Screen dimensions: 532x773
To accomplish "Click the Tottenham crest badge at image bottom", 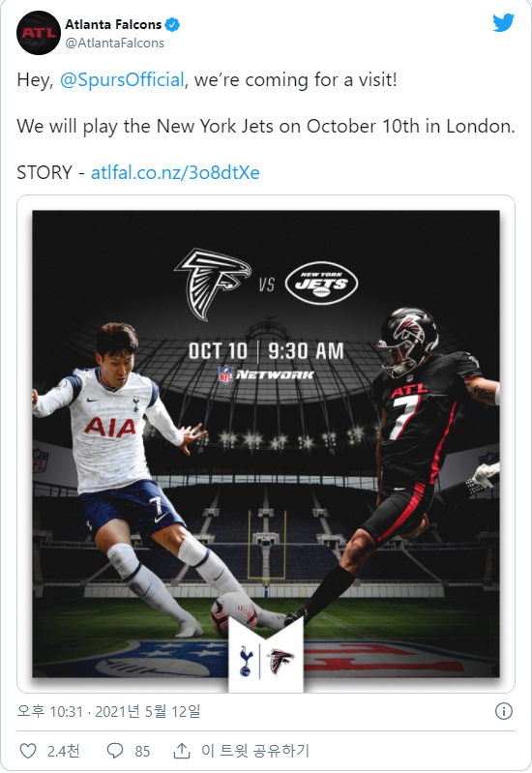I will [x=245, y=661].
